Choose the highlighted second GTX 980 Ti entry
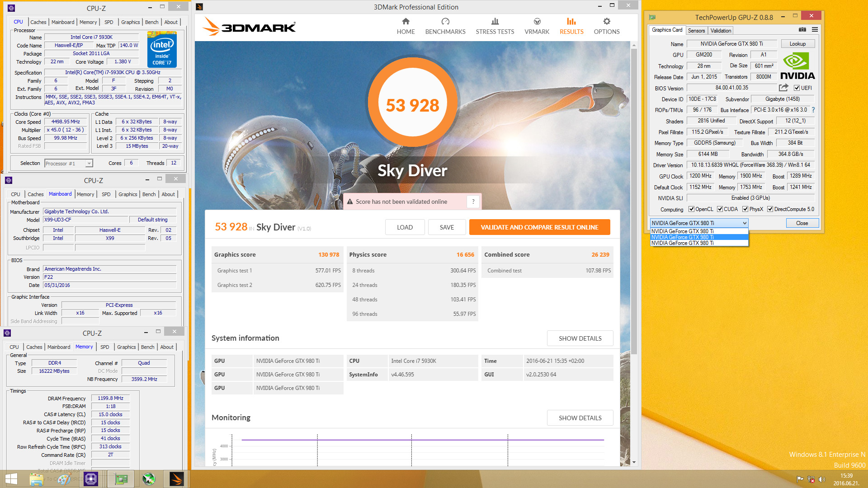Screen dimensions: 868x488 (699, 237)
